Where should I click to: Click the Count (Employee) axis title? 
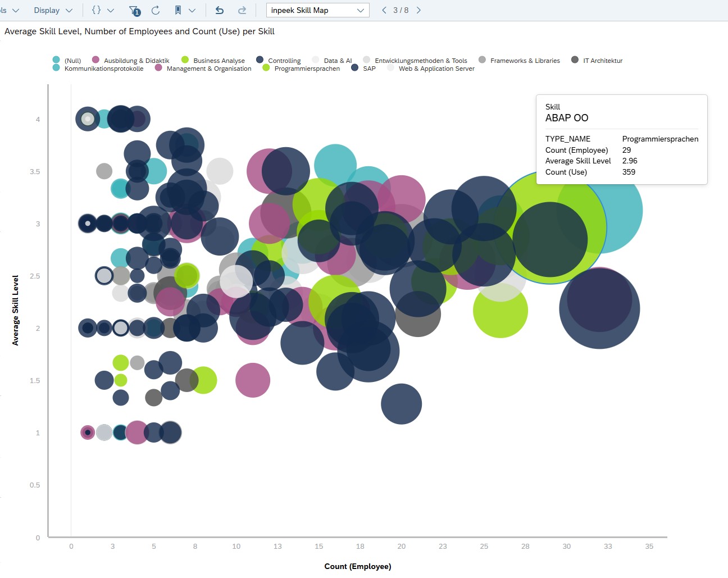click(x=358, y=566)
